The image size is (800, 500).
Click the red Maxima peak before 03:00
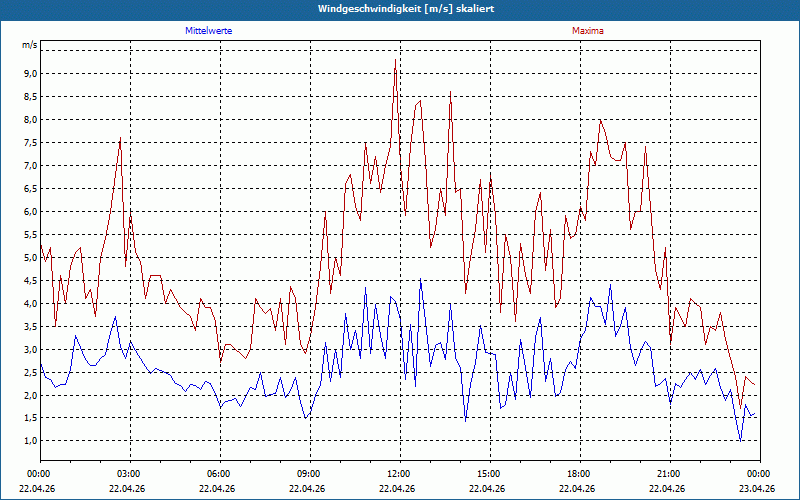(120, 138)
